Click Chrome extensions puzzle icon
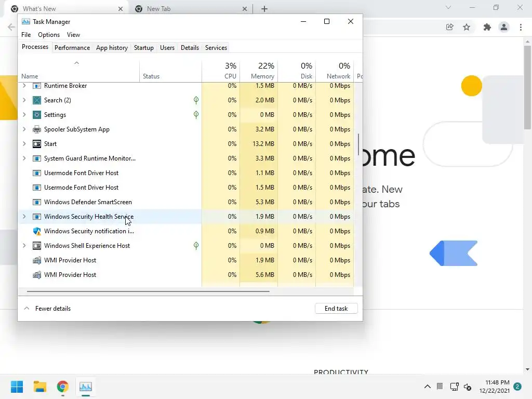532x399 pixels. 487,27
